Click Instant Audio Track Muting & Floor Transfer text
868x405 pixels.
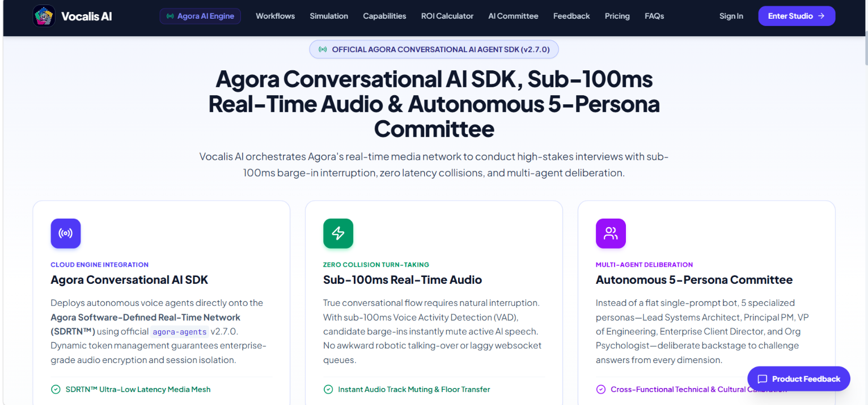click(x=414, y=389)
